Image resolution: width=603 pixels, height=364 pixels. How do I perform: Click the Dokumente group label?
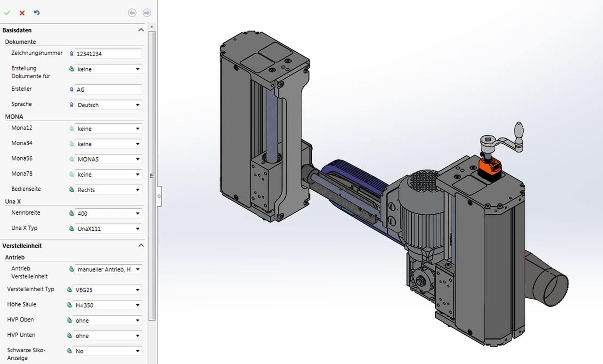21,42
